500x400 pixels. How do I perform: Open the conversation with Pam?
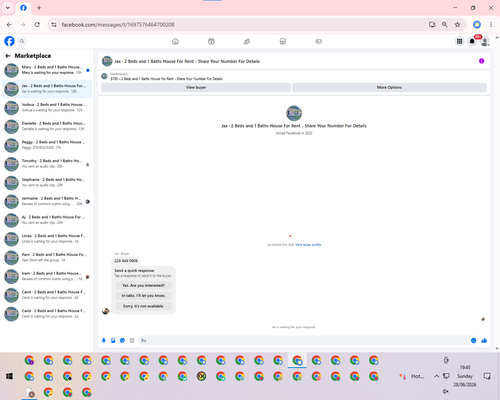click(x=47, y=257)
